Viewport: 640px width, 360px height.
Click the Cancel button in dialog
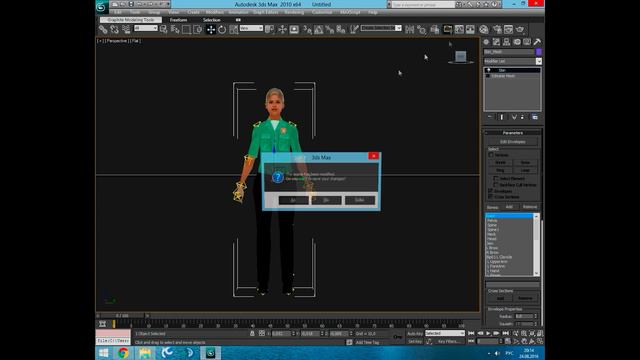(x=360, y=200)
